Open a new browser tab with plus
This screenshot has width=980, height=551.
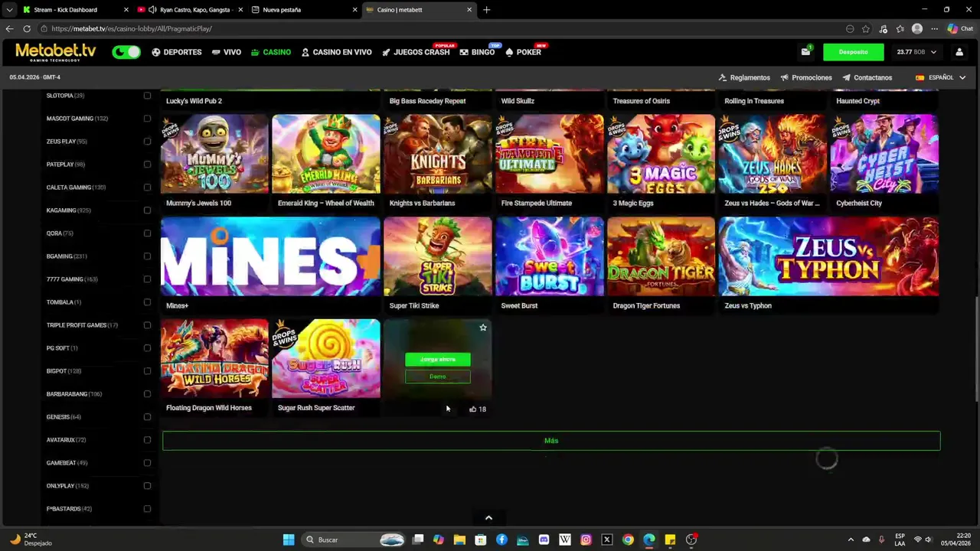pos(486,10)
